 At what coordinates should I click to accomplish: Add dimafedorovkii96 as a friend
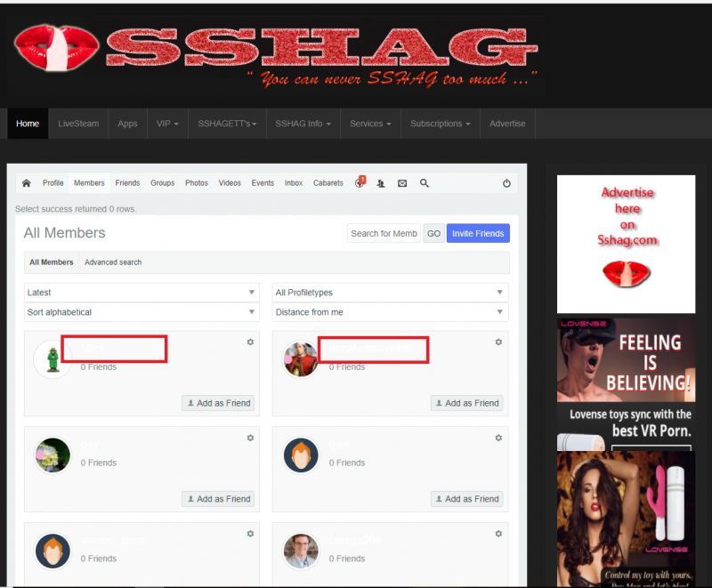pyautogui.click(x=466, y=403)
